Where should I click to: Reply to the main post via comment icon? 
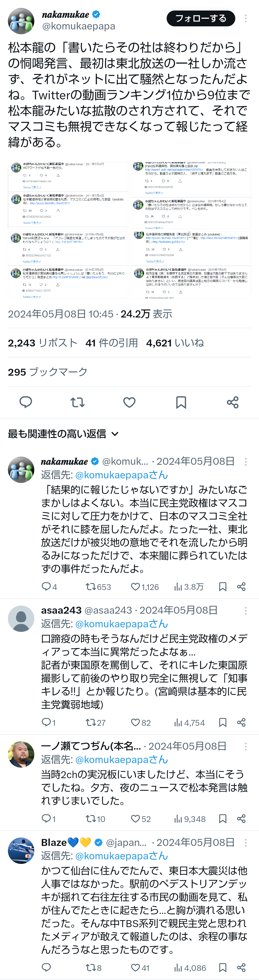(26, 402)
